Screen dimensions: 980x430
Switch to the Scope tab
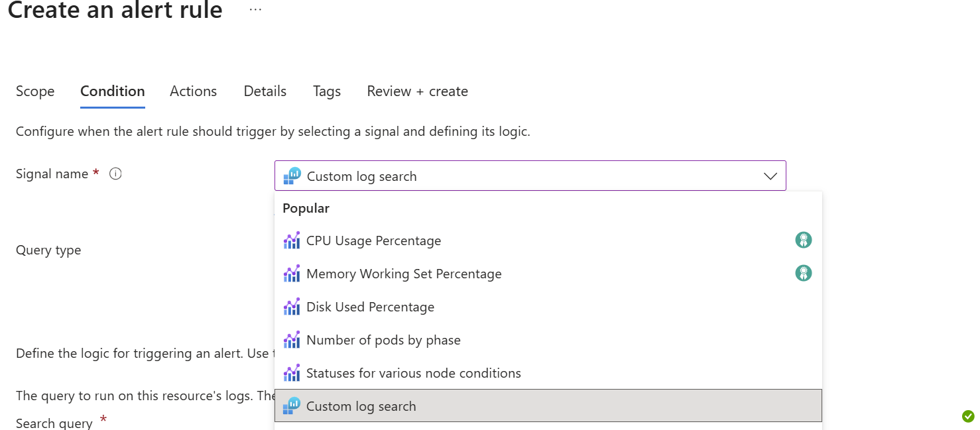(x=34, y=91)
